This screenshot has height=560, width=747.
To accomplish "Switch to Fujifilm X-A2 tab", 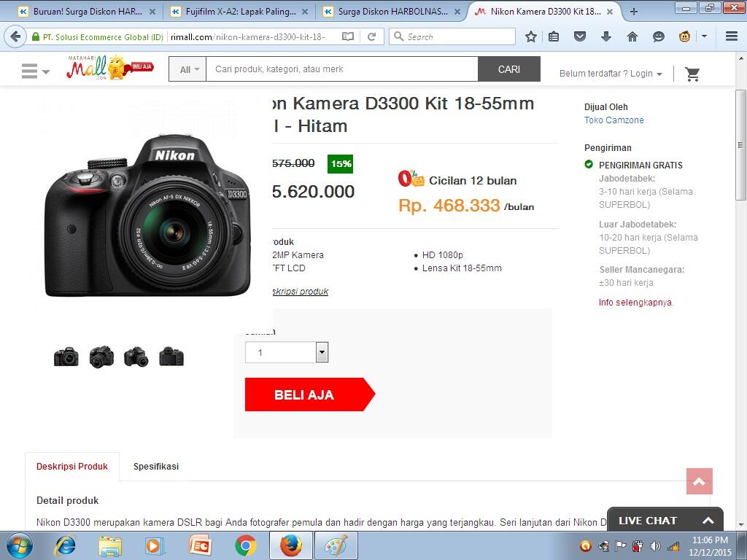I will (239, 12).
